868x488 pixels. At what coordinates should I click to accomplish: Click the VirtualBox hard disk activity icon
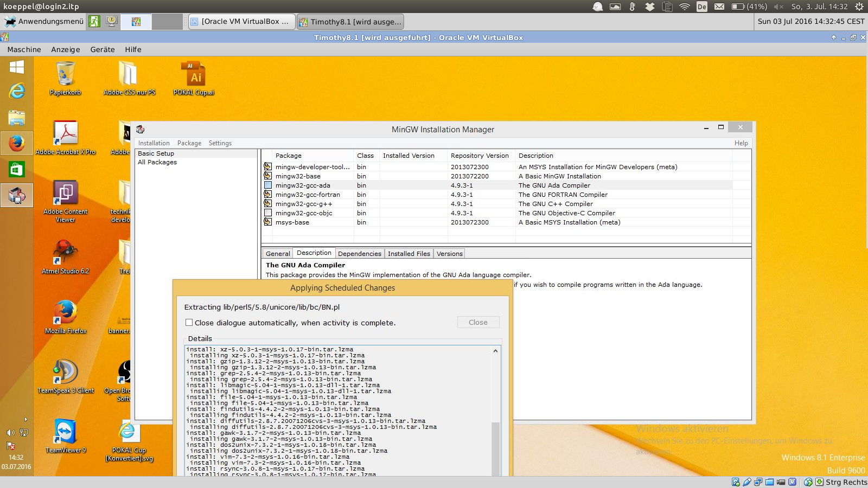tap(736, 482)
